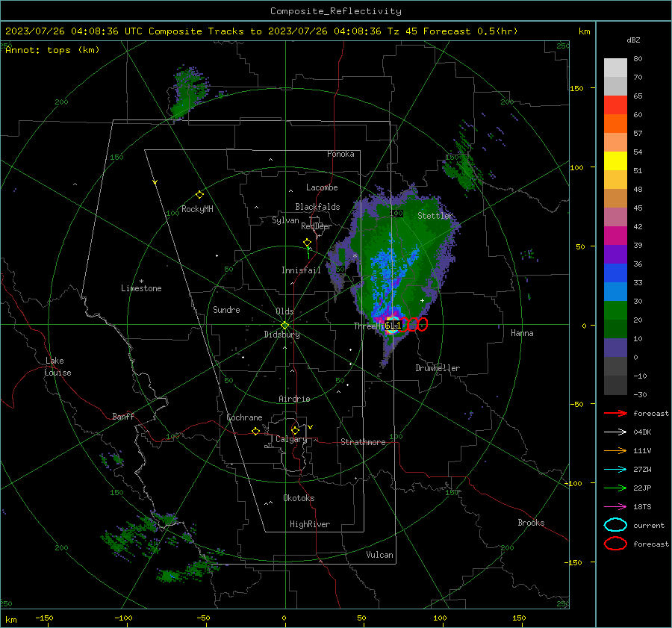Screen dimensions: 672x628
Task: Click the Olds town label
Action: click(x=284, y=311)
